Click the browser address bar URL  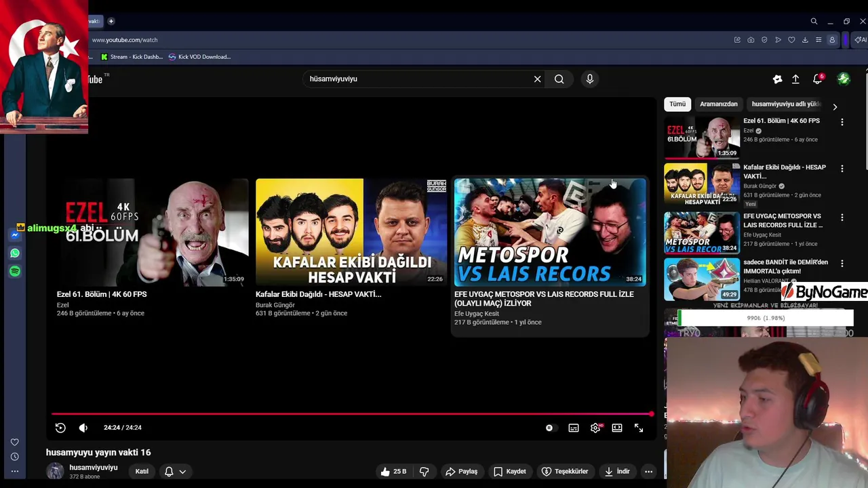pyautogui.click(x=125, y=40)
